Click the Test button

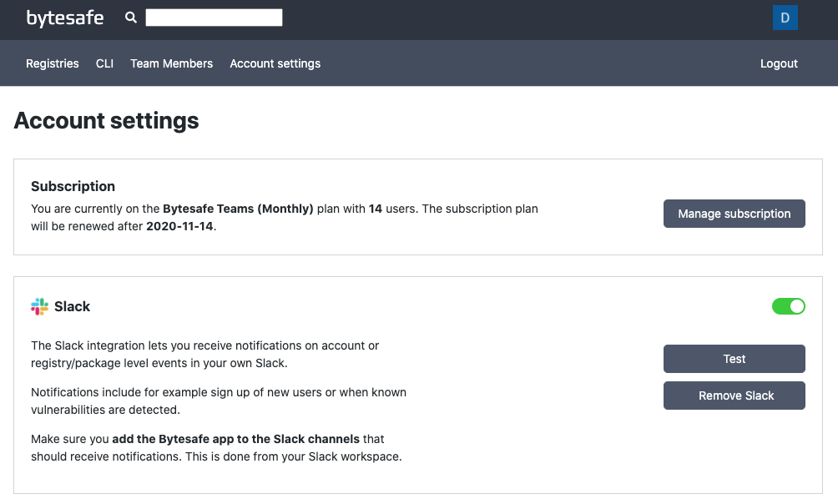coord(735,359)
